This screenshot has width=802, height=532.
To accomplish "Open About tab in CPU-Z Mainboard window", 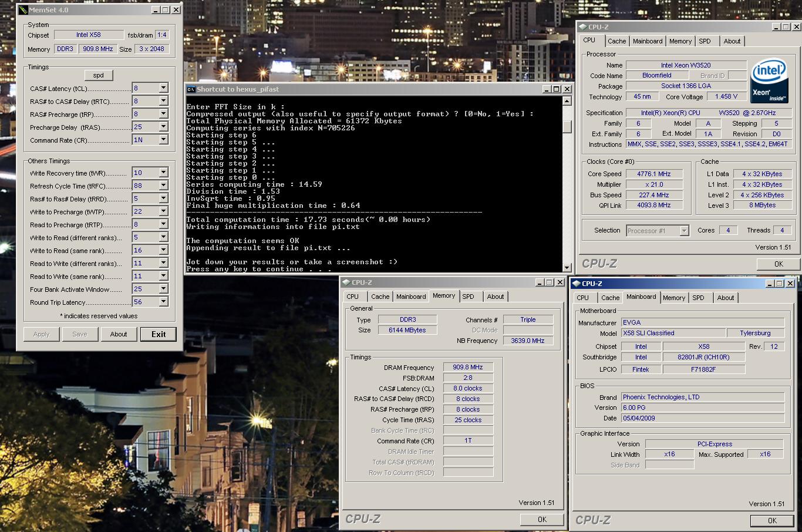I will 726,298.
